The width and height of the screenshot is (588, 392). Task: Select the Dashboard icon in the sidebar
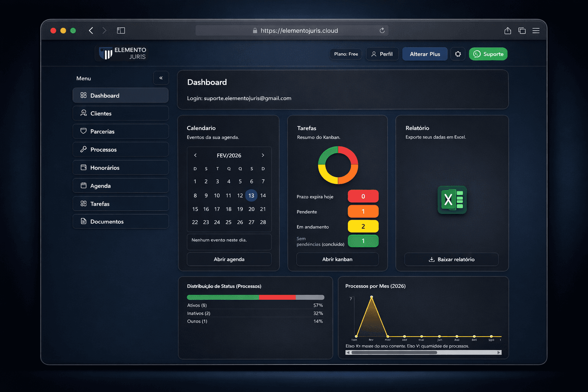[x=83, y=95]
